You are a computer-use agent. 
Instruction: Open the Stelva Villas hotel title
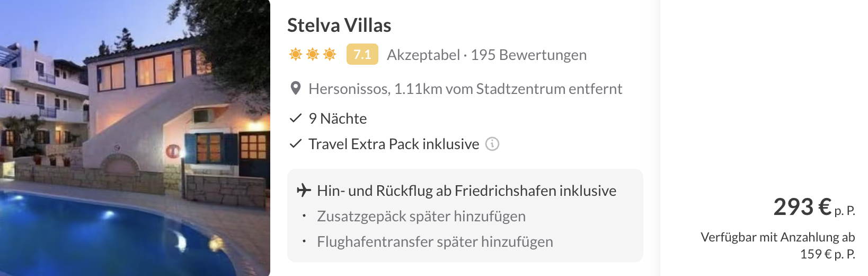point(339,25)
